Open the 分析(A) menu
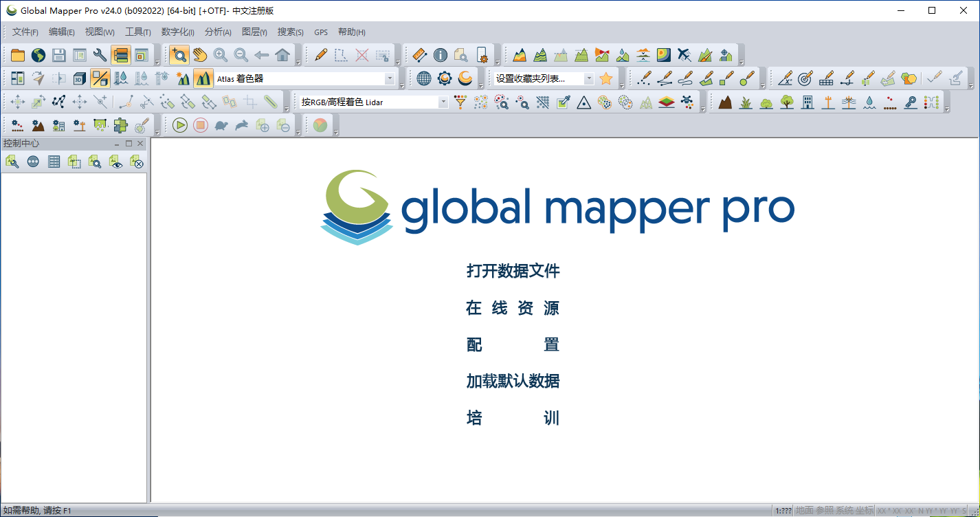Image resolution: width=980 pixels, height=517 pixels. 216,32
